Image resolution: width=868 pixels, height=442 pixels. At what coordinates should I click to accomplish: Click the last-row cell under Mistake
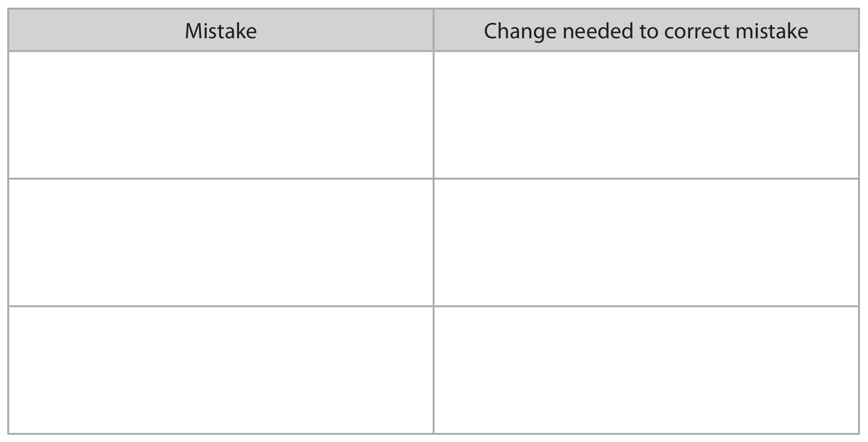click(x=221, y=370)
